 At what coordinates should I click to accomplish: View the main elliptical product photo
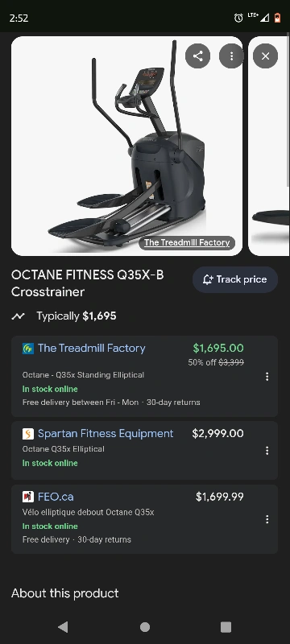click(x=127, y=146)
